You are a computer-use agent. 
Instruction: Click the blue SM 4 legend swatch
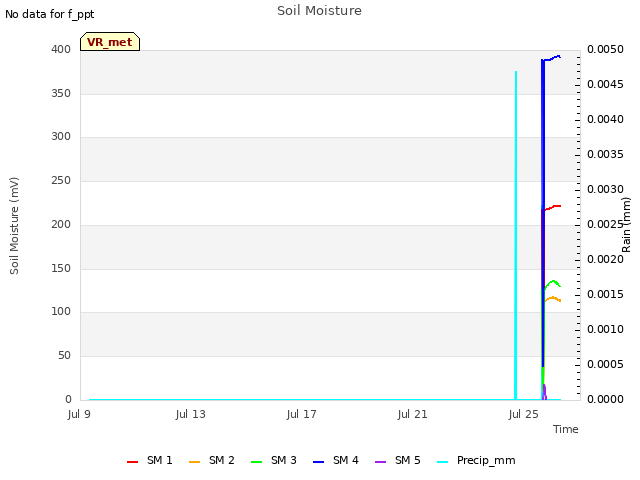point(318,462)
